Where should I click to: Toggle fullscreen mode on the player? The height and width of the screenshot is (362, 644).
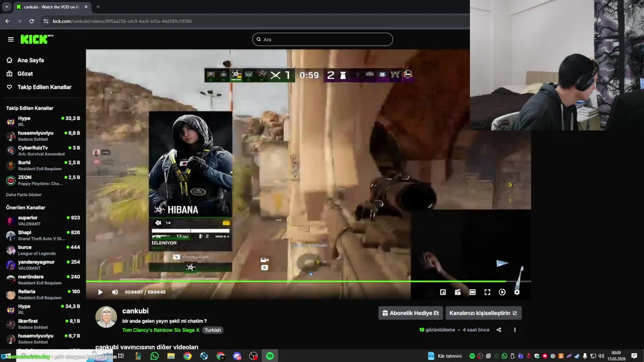coord(488,292)
